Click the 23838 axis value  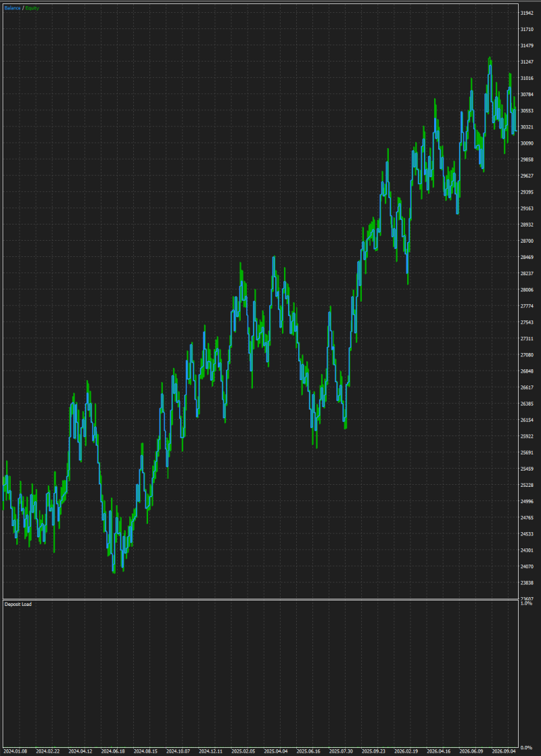click(x=527, y=583)
